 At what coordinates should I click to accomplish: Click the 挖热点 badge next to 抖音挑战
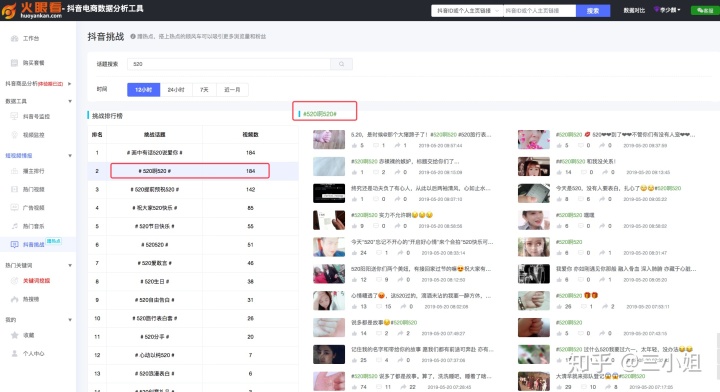click(54, 241)
